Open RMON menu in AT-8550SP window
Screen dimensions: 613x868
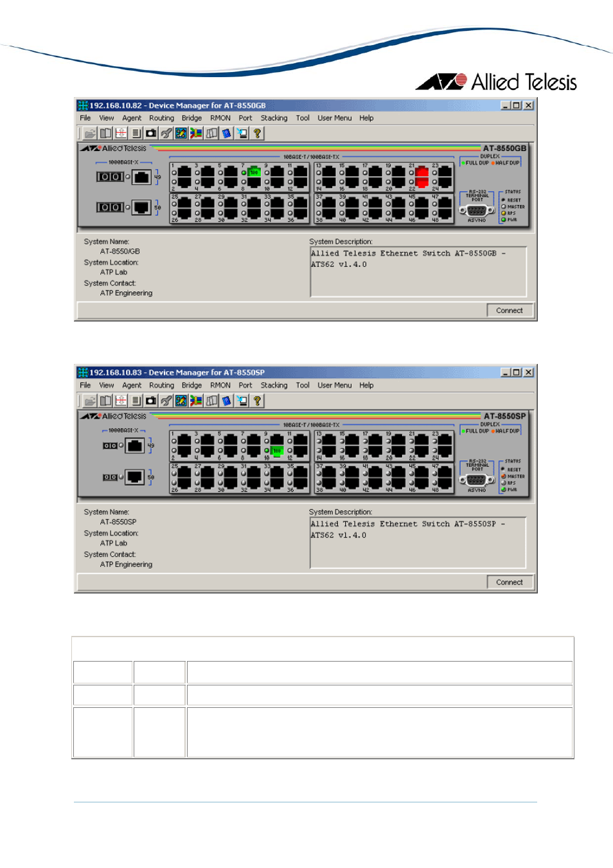tap(220, 386)
